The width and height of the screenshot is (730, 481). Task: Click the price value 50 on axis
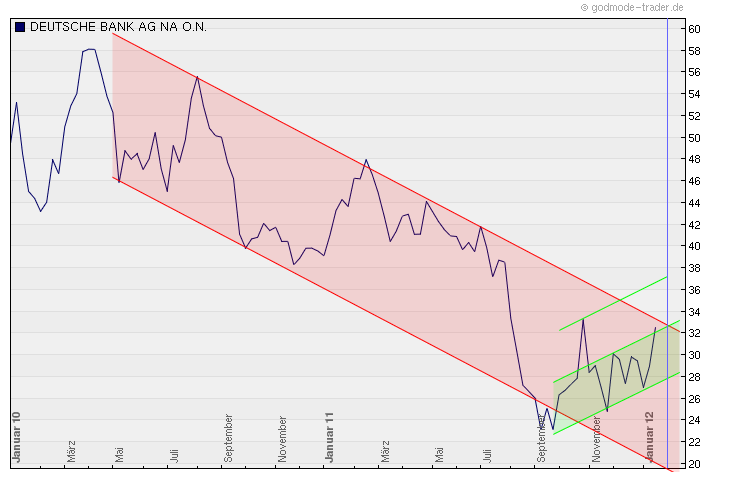694,138
